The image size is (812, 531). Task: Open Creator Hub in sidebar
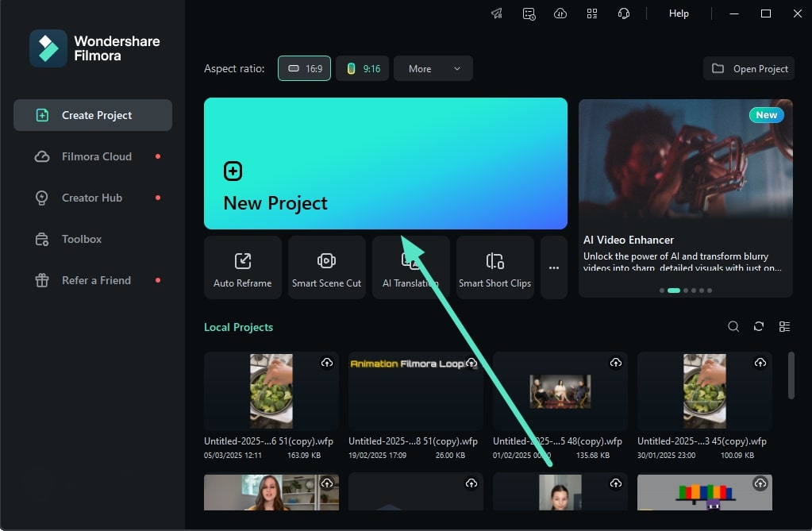coord(93,198)
